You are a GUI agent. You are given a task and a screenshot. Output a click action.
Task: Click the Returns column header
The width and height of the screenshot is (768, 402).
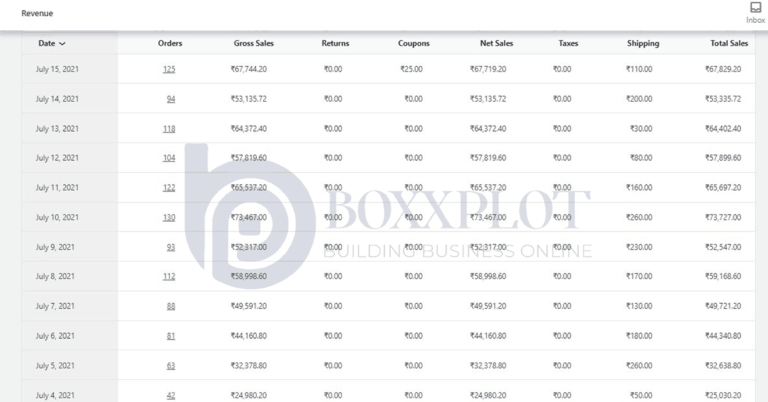[x=335, y=44]
